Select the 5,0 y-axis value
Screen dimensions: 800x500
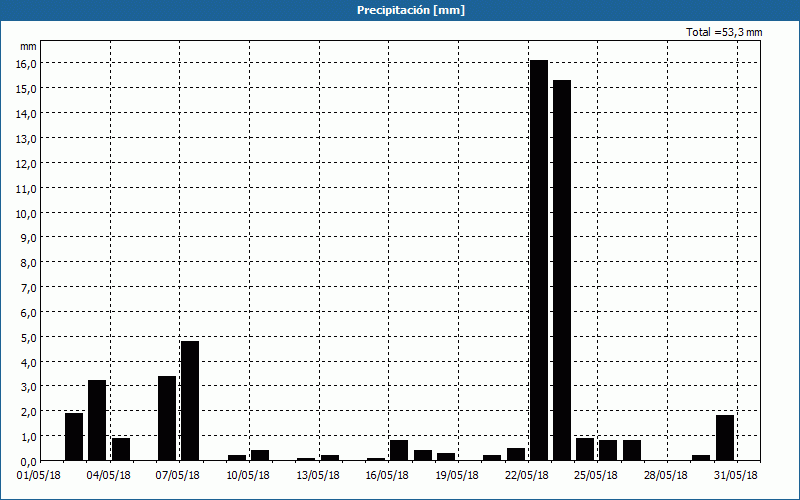(x=28, y=337)
